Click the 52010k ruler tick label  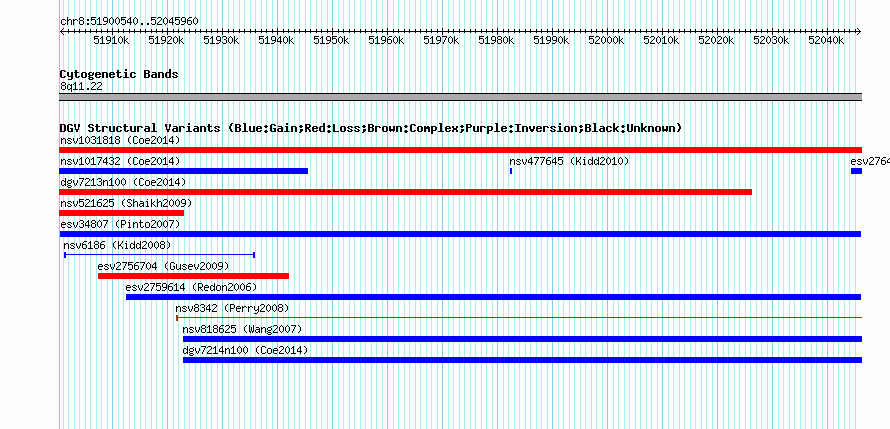click(661, 40)
